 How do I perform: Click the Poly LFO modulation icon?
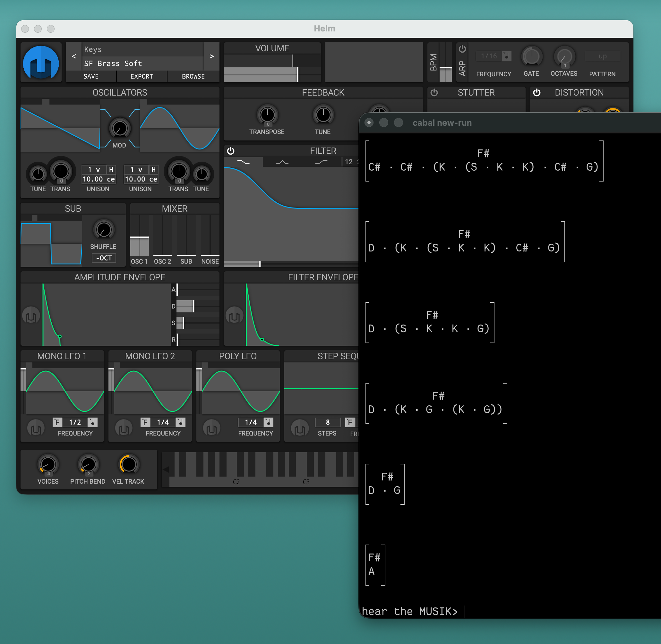point(211,428)
